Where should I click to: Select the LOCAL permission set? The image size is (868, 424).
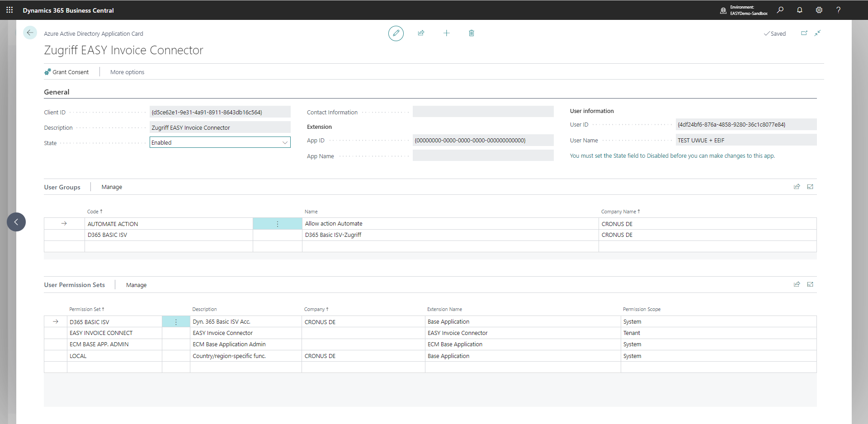point(114,356)
